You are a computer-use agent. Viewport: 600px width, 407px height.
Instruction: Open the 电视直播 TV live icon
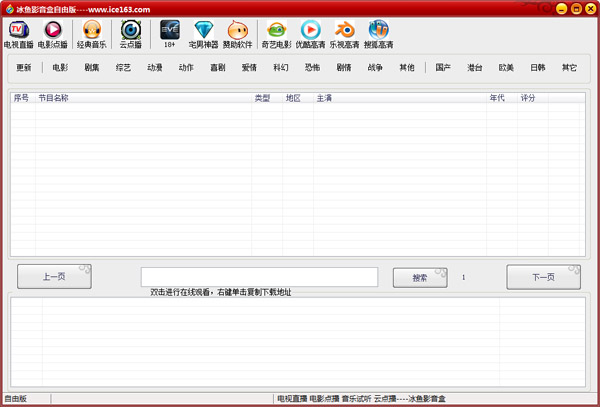[19, 34]
